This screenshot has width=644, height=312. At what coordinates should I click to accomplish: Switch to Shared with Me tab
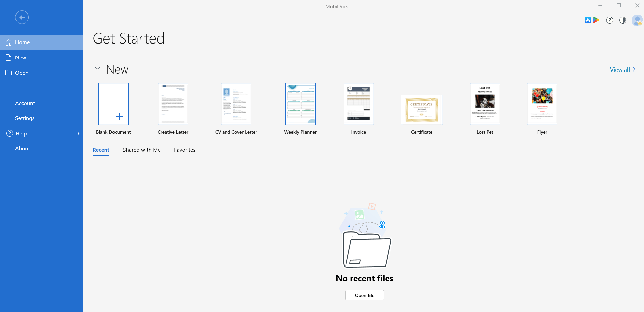pos(142,150)
